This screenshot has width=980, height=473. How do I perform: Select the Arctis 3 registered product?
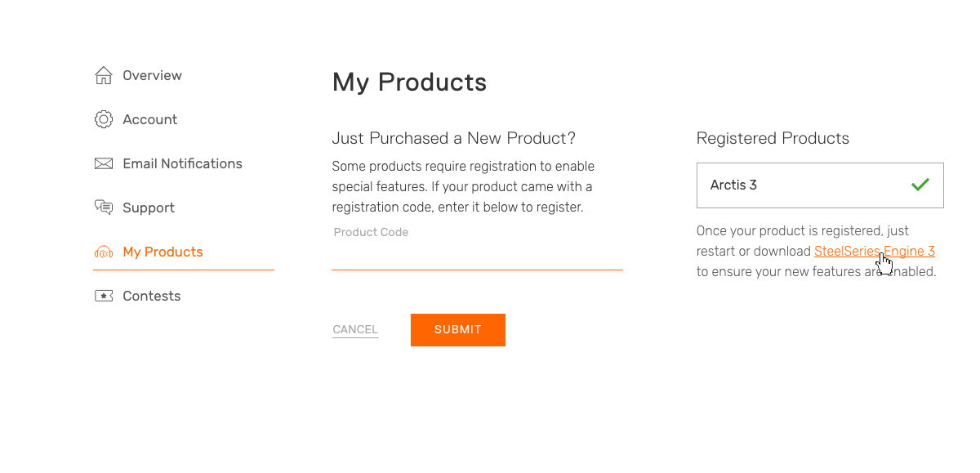pyautogui.click(x=820, y=185)
